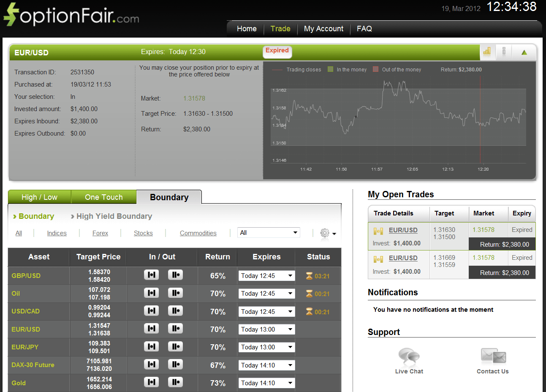Viewport: 546px width, 392px height.
Task: Open the expiry dropdown for GBP/USD
Action: click(x=266, y=275)
